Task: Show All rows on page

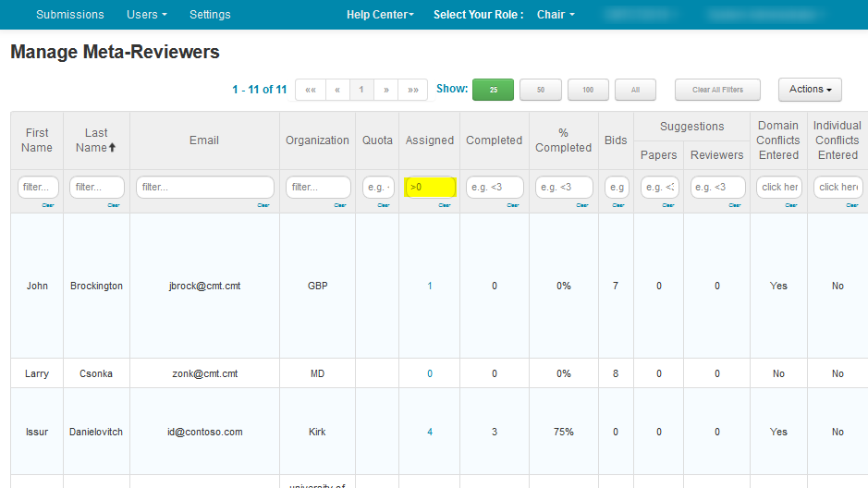Action: click(x=635, y=90)
